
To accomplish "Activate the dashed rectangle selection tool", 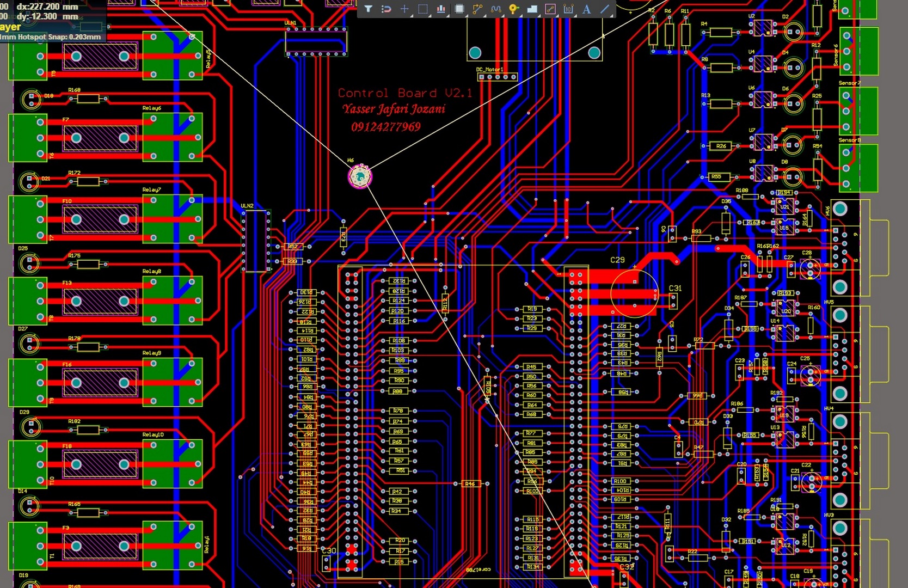I will click(x=423, y=9).
